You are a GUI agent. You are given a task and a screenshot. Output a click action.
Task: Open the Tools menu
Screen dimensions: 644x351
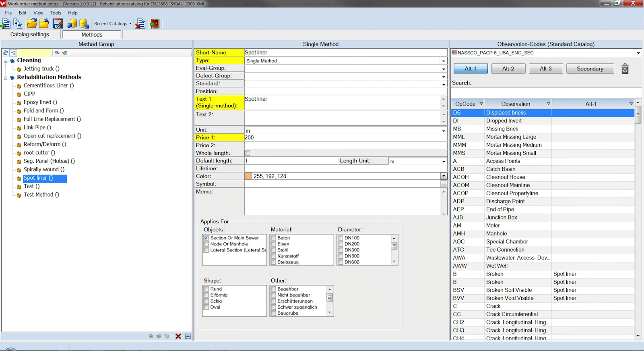click(56, 13)
